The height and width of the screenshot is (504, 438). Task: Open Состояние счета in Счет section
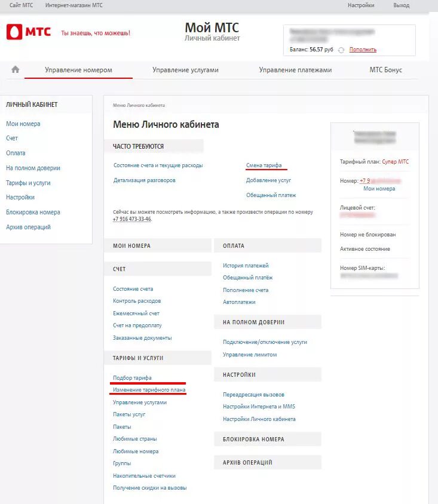coord(133,289)
